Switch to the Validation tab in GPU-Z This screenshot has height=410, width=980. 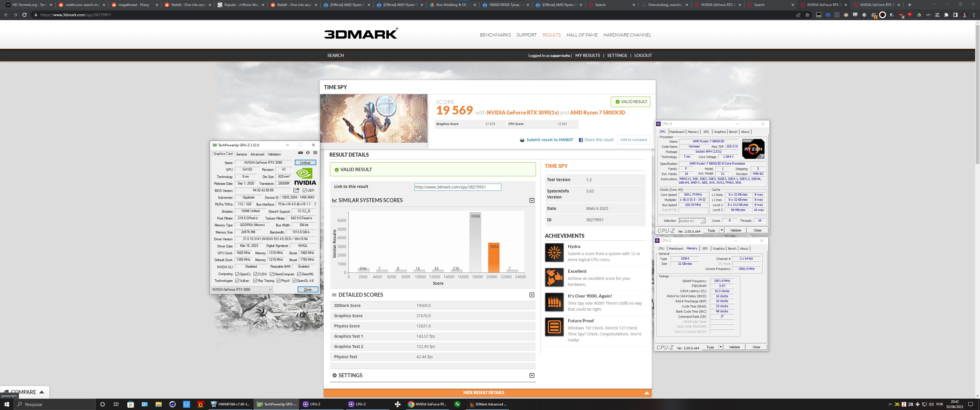[274, 154]
